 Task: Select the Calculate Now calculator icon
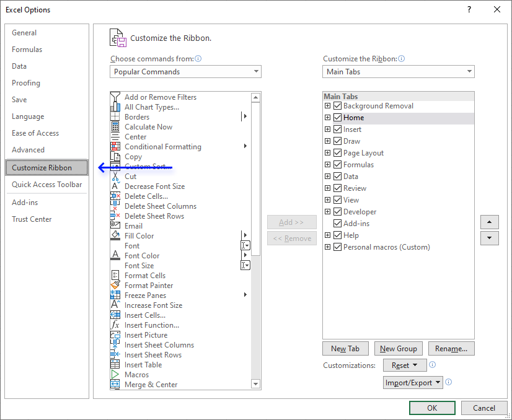[x=115, y=126]
